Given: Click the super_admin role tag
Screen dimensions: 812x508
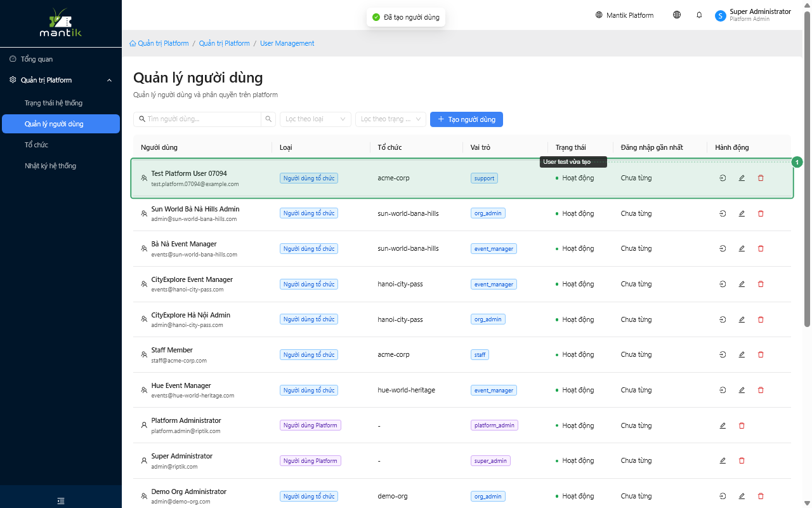Looking at the screenshot, I should (490, 461).
